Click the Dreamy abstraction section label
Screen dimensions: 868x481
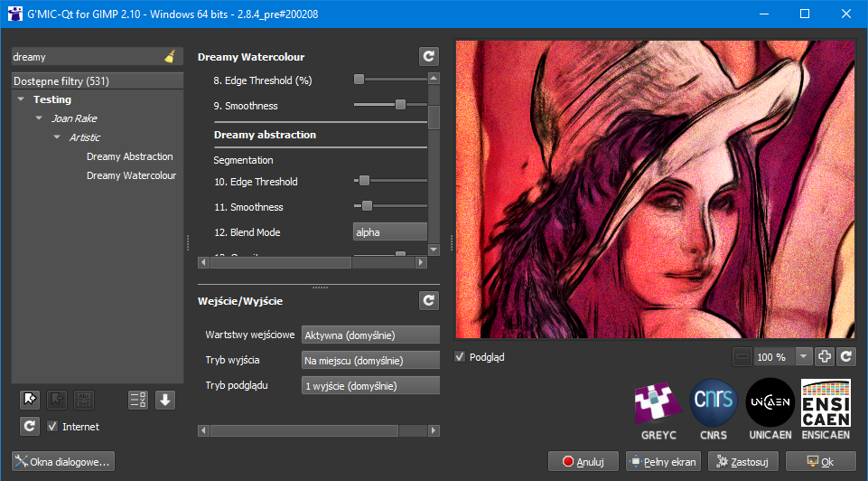coord(265,135)
